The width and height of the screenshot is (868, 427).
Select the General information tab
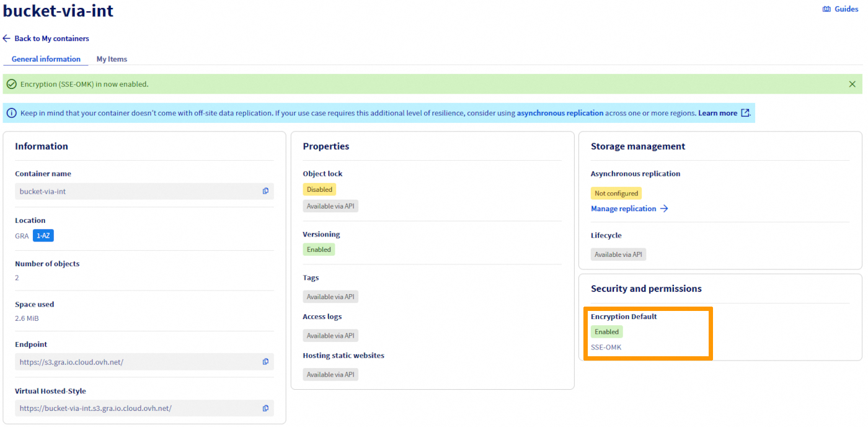45,59
